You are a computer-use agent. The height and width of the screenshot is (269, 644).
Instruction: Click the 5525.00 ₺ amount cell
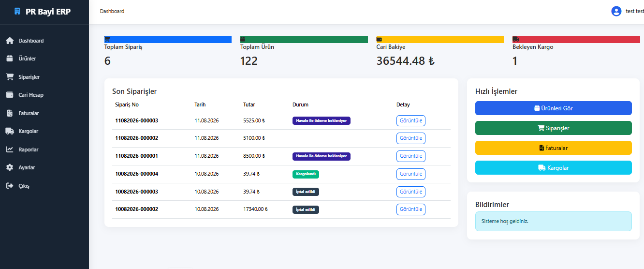254,120
